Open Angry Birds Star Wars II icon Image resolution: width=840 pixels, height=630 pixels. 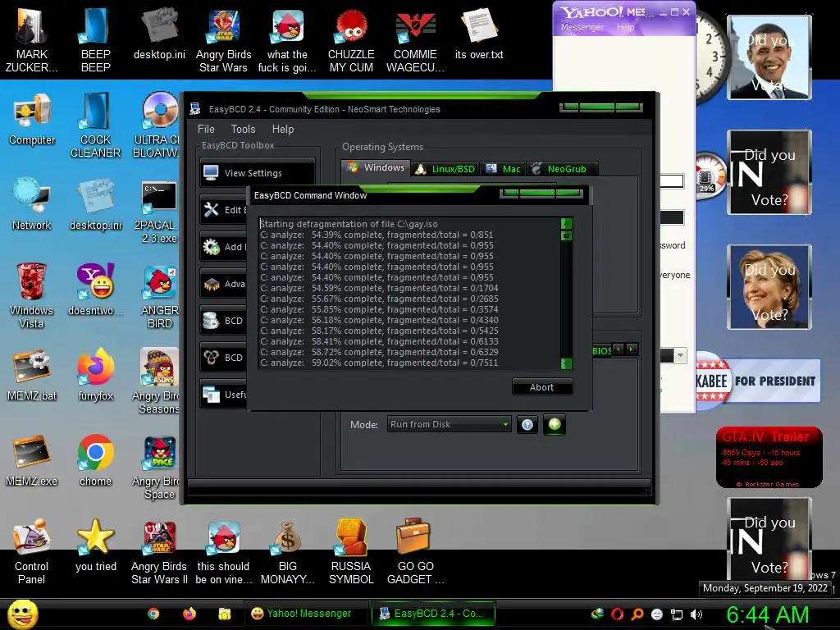coord(159,552)
